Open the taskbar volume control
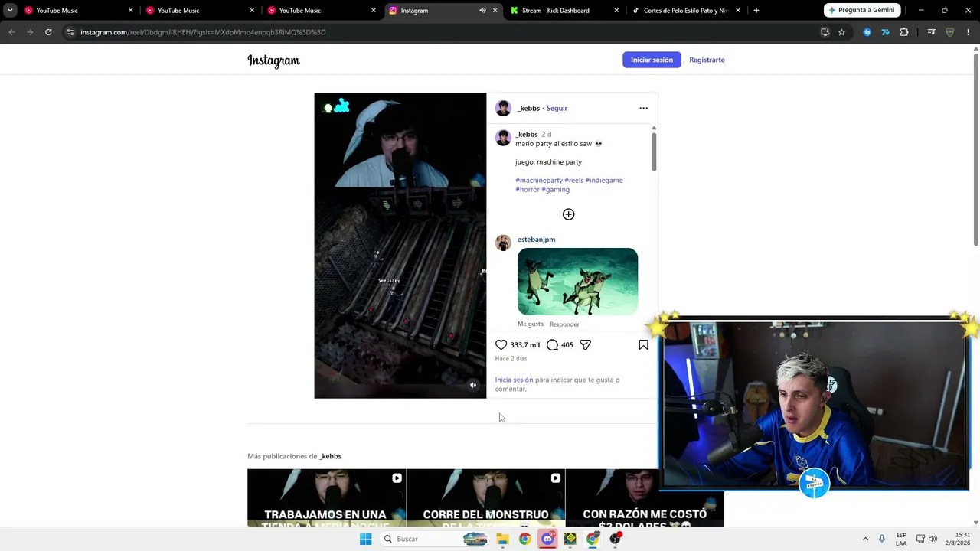 point(933,539)
